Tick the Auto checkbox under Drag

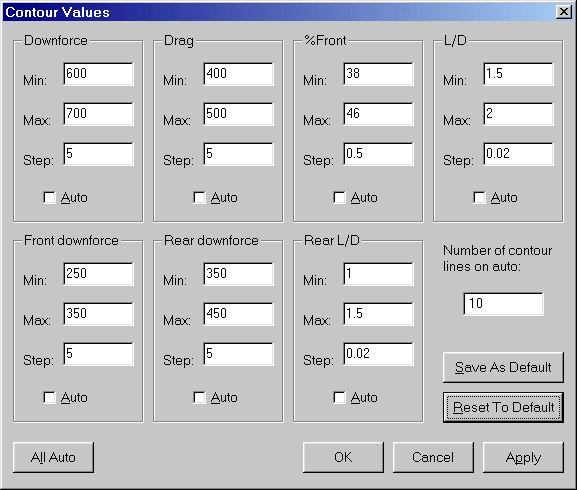pos(199,198)
